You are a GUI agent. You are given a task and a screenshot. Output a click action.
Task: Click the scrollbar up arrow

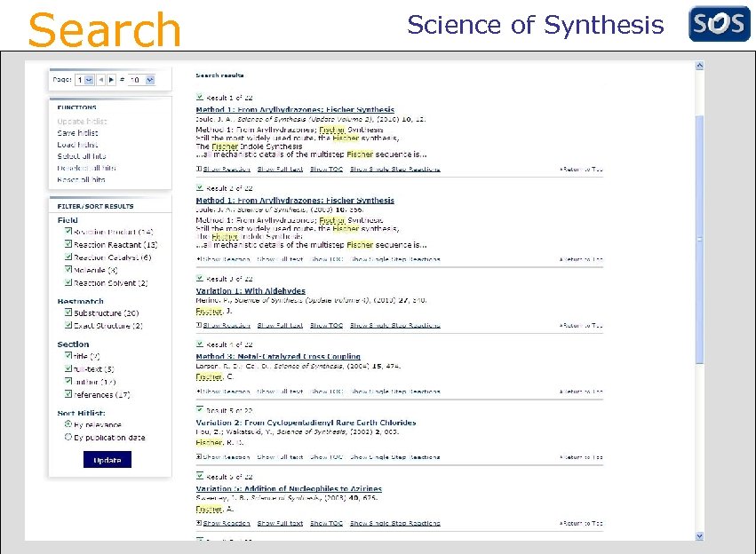click(700, 66)
